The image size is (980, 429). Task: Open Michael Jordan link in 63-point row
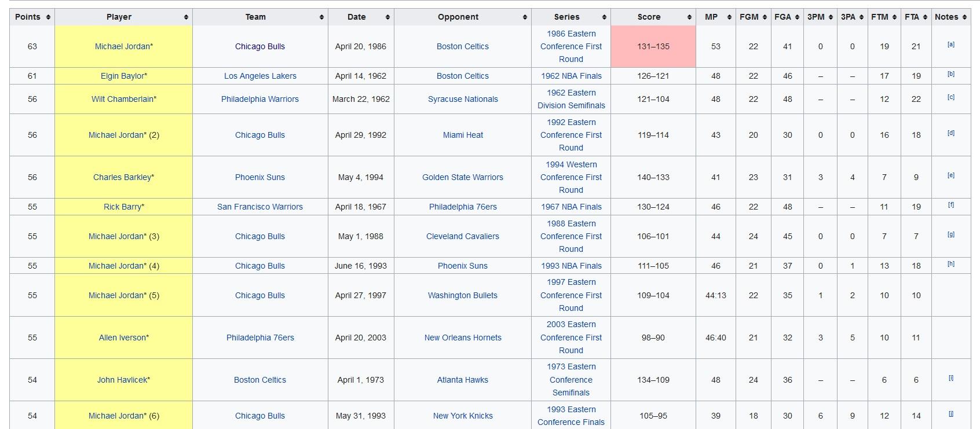[122, 46]
